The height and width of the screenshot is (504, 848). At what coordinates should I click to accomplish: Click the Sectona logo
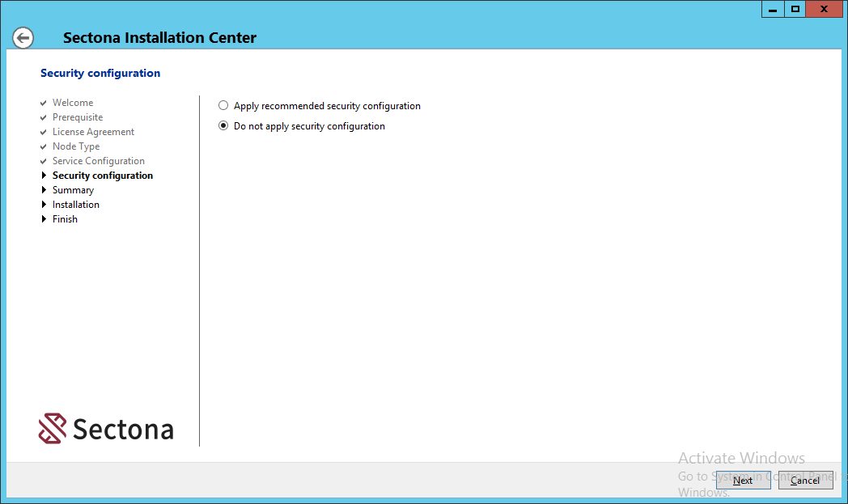106,429
